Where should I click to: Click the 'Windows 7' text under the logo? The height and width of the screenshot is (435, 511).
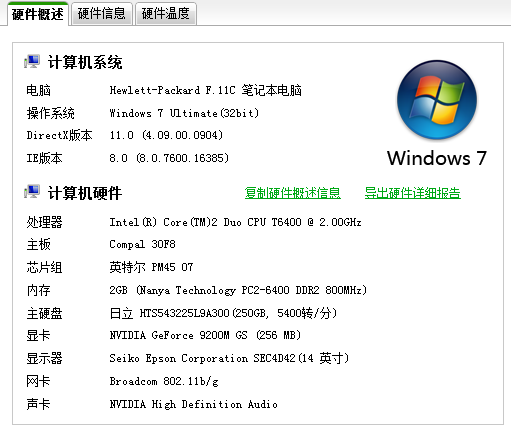click(437, 158)
